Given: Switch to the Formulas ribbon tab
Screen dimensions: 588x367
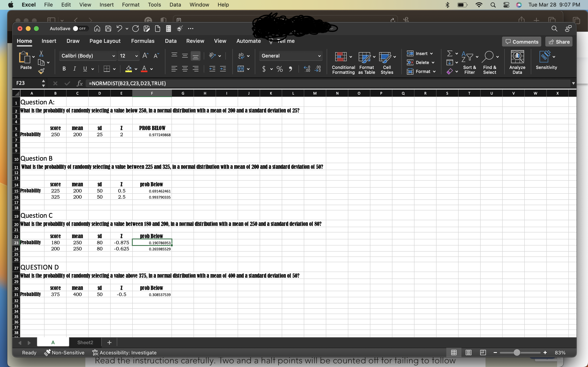Looking at the screenshot, I should [143, 41].
